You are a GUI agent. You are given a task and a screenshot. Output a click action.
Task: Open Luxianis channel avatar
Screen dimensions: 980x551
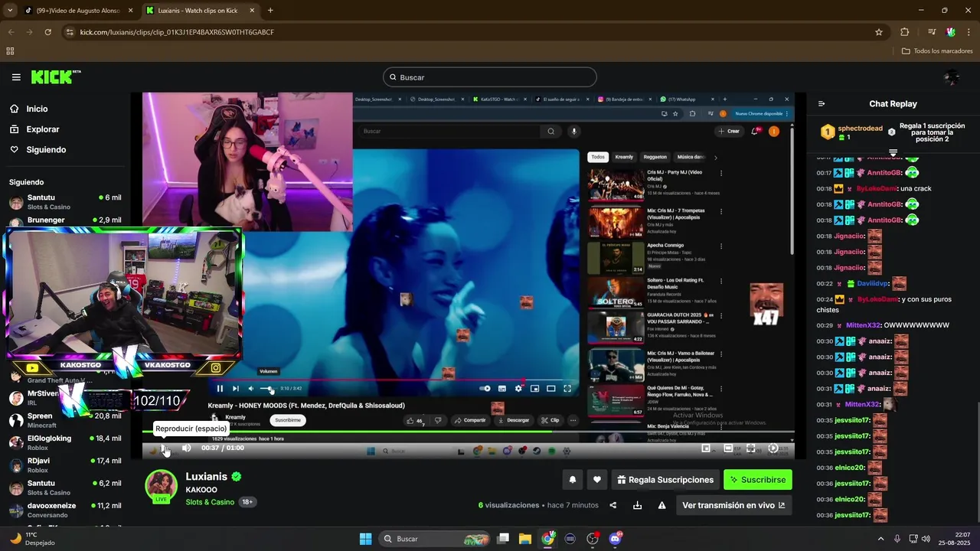click(162, 487)
